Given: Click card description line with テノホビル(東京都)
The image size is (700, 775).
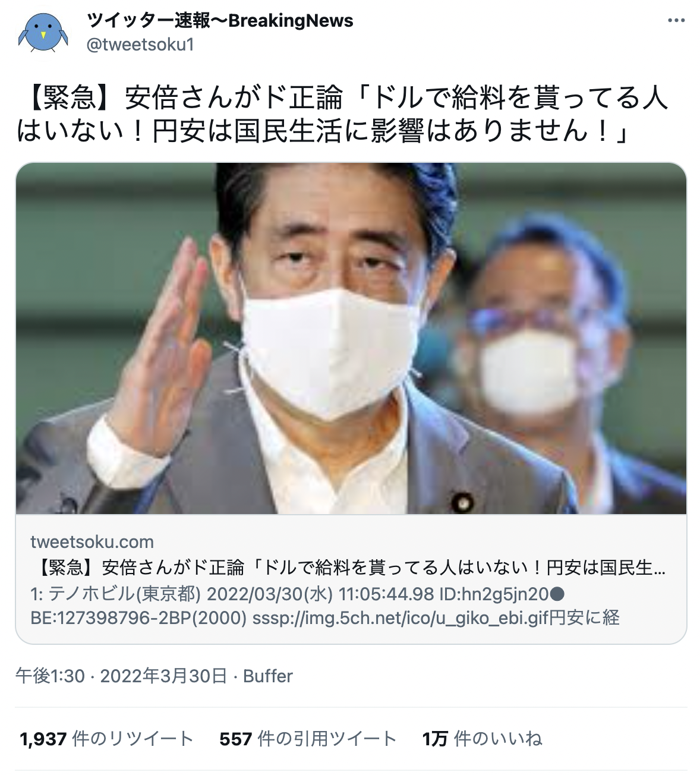Looking at the screenshot, I should [x=297, y=594].
